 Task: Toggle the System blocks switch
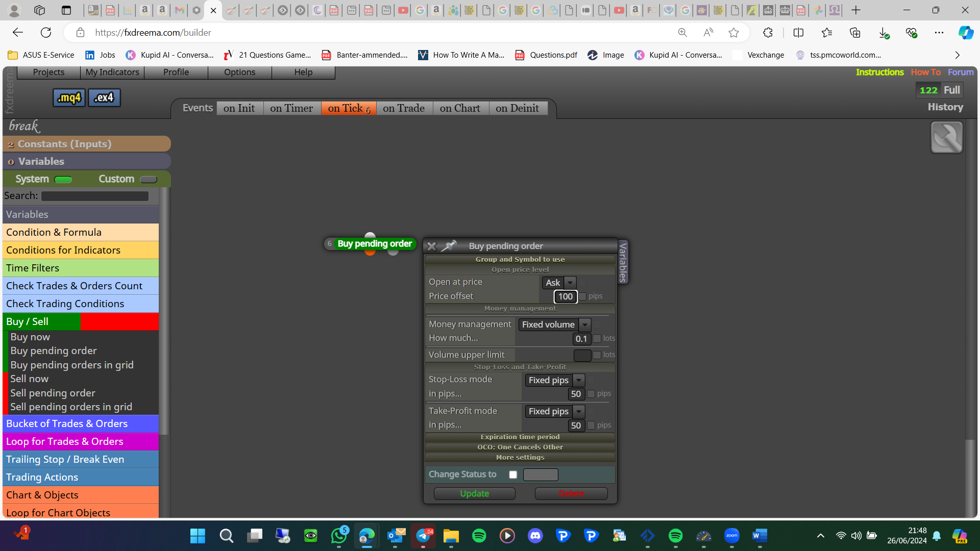(63, 180)
